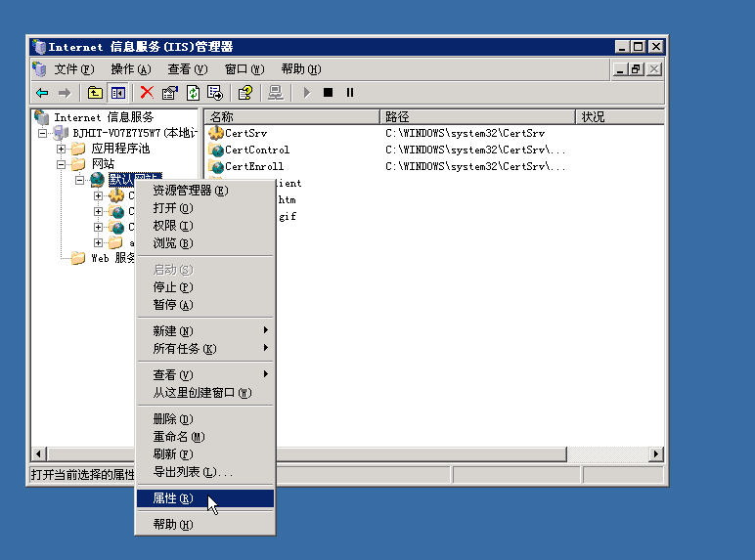Expand the plain folder child node
Image resolution: width=755 pixels, height=560 pixels.
(x=98, y=243)
